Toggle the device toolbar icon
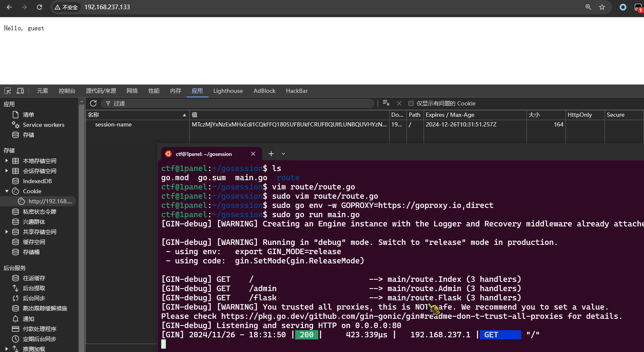The height and width of the screenshot is (352, 644). pos(20,91)
